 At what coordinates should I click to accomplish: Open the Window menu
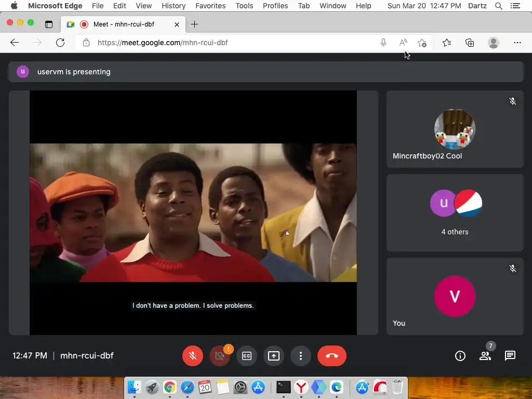point(333,6)
